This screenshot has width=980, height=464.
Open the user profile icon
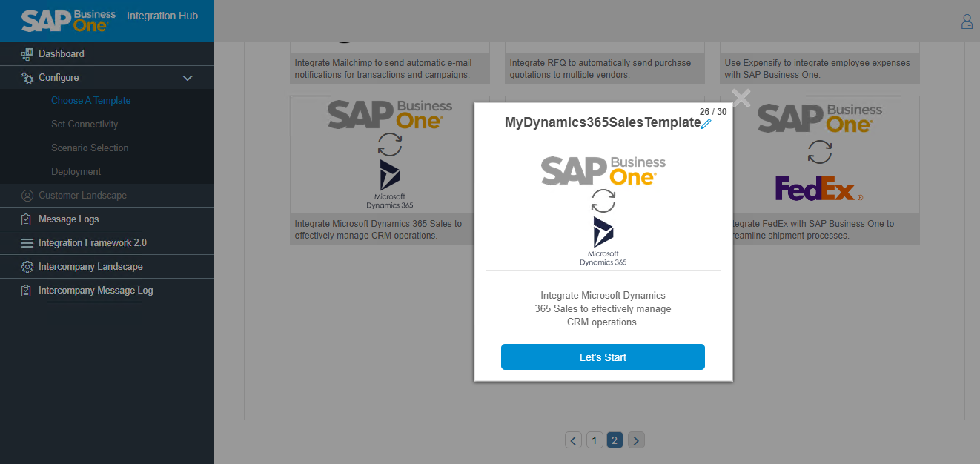click(967, 21)
